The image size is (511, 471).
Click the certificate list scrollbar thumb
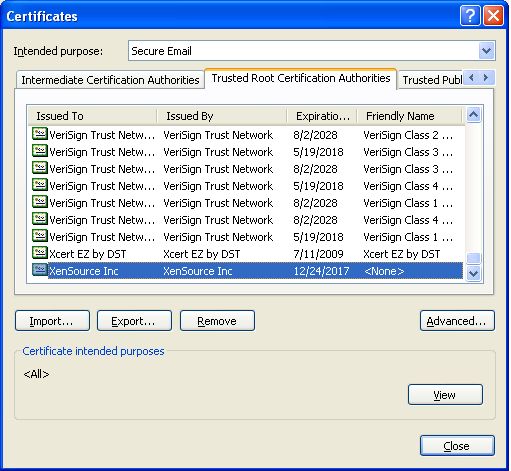[474, 258]
